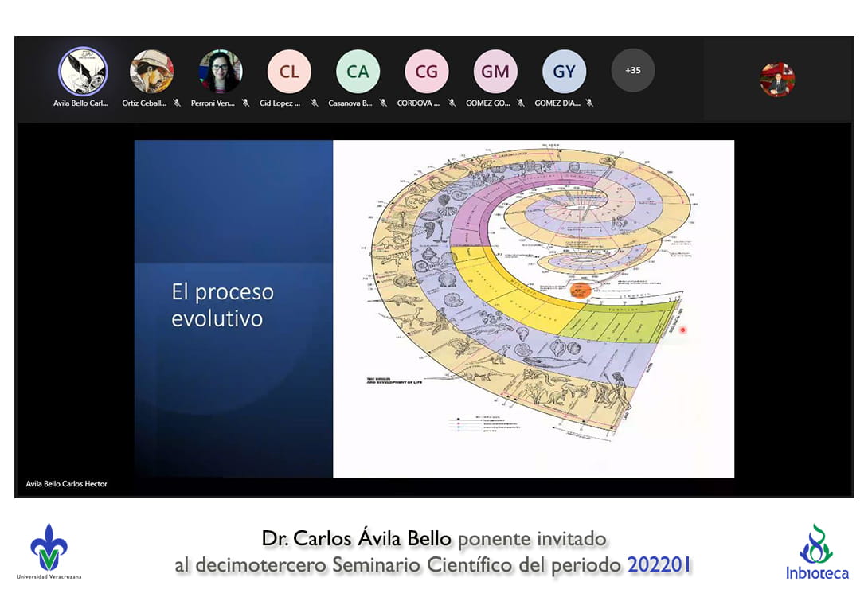The image size is (868, 605).
Task: Click 'Avila Bello Carlos Hector' presenter label
Action: coord(66,484)
